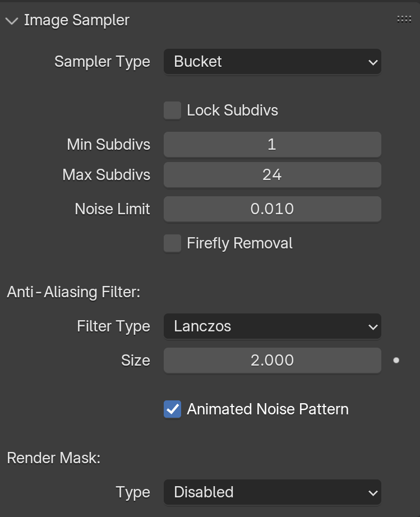Click the chevron on the Lanczos dropdown
Viewport: 420px width, 517px height.
[373, 327]
